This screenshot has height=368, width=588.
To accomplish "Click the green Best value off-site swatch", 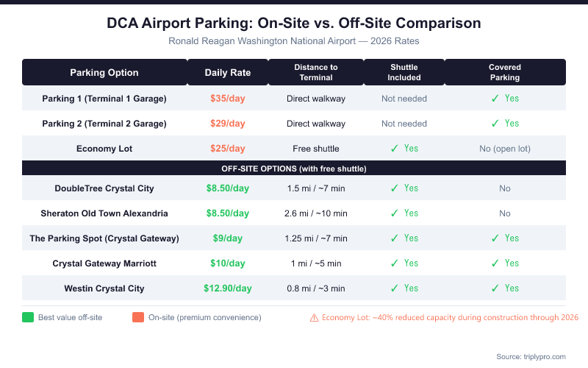I will click(x=28, y=318).
